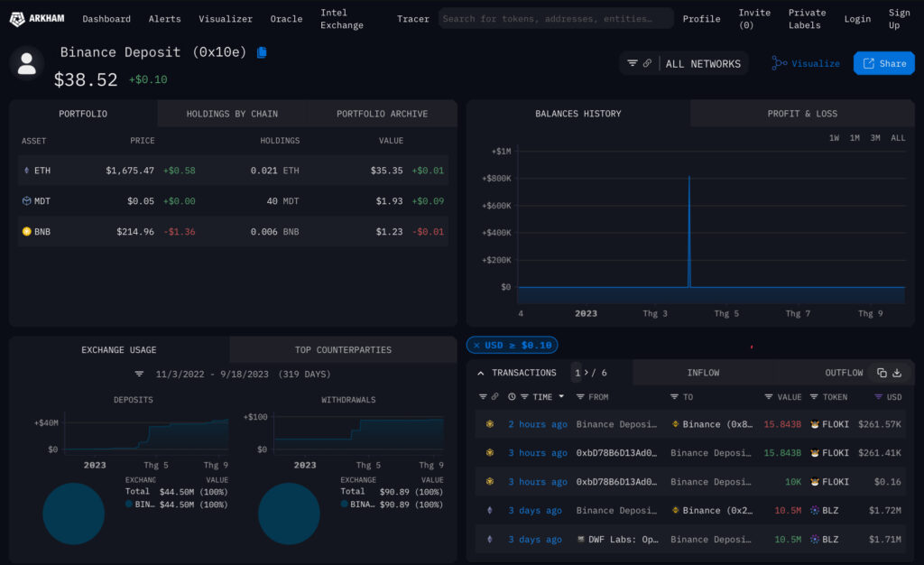Open the exchange usage date filter icon

[x=139, y=375]
